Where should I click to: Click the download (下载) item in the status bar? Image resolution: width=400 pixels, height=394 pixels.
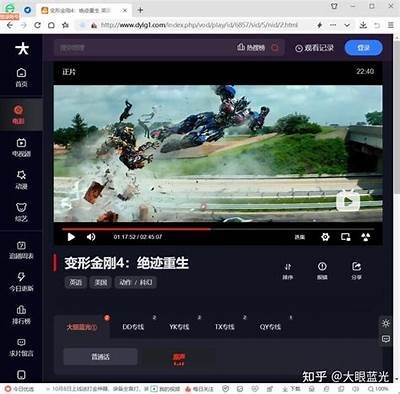click(291, 389)
